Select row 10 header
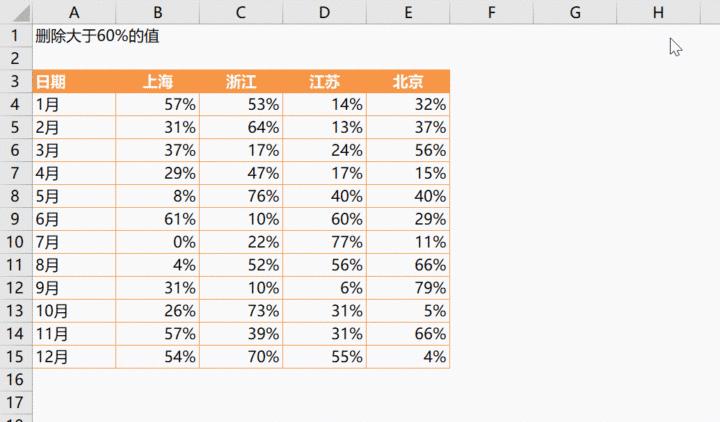Screen dimensions: 720x422 click(x=16, y=241)
